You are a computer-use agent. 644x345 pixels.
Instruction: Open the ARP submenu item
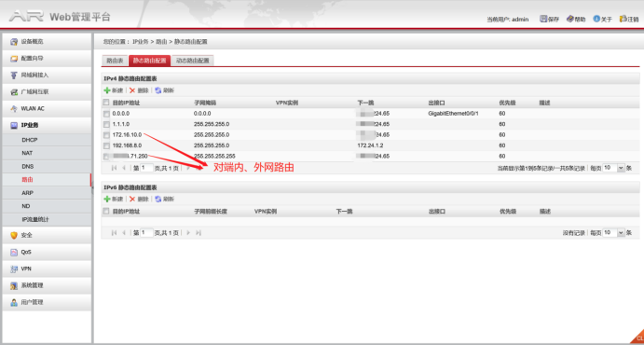pos(47,193)
